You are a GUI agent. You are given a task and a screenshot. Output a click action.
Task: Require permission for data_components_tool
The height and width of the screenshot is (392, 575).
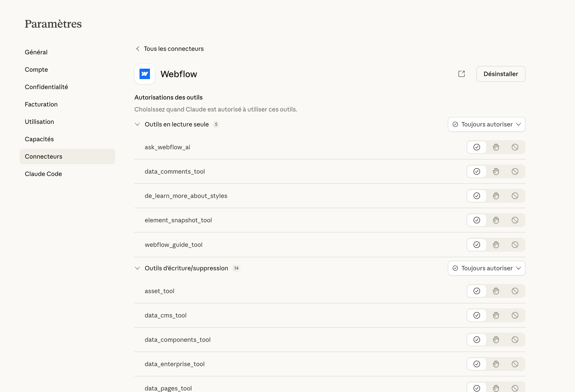[496, 340]
